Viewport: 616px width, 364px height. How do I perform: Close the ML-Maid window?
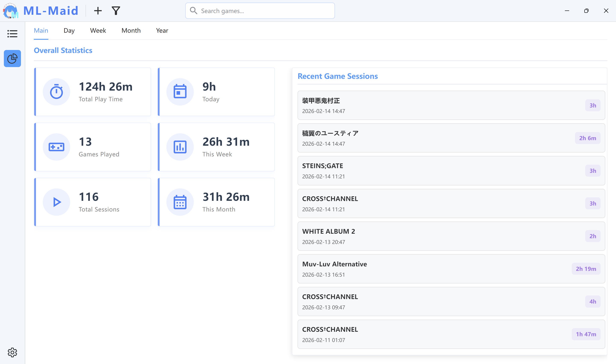tap(606, 11)
